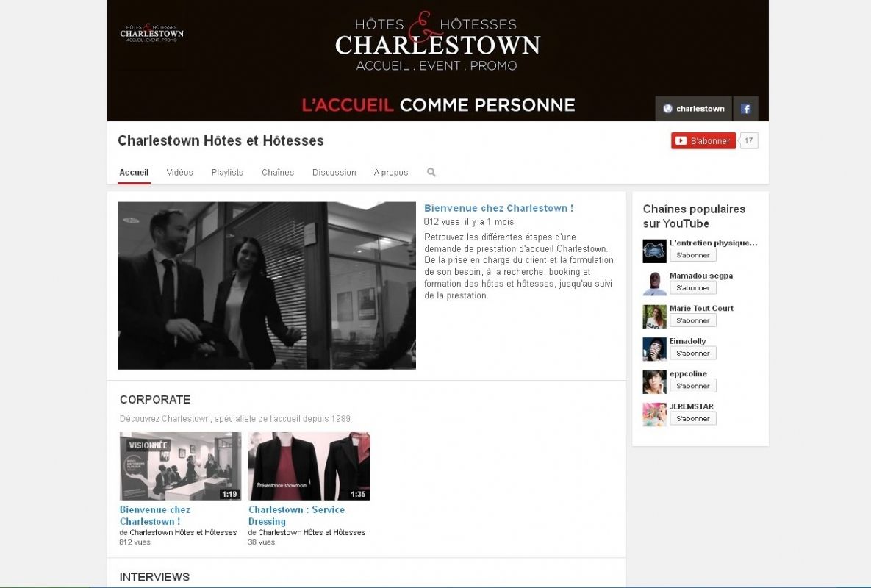This screenshot has height=588, width=871.
Task: Open the eppcoline channel name
Action: (688, 373)
